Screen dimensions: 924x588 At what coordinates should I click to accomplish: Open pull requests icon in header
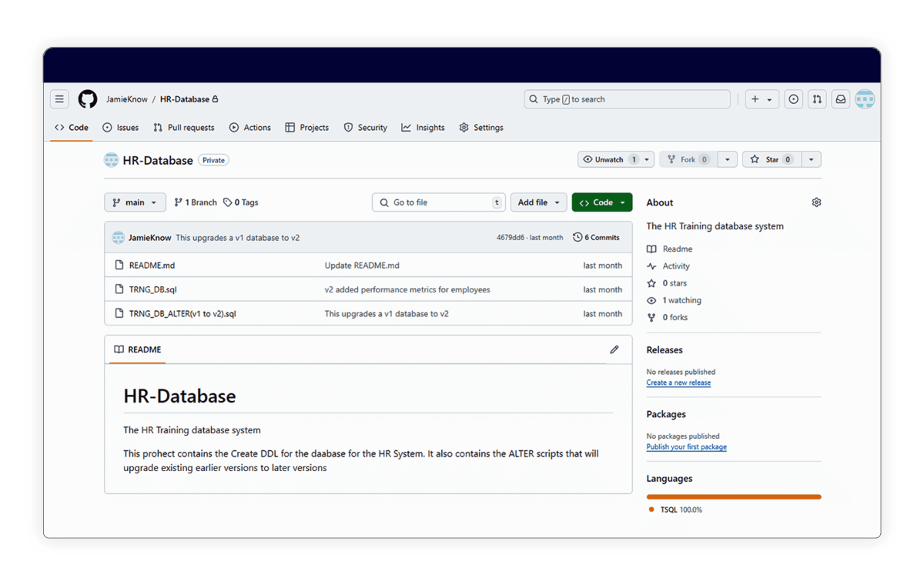click(818, 99)
